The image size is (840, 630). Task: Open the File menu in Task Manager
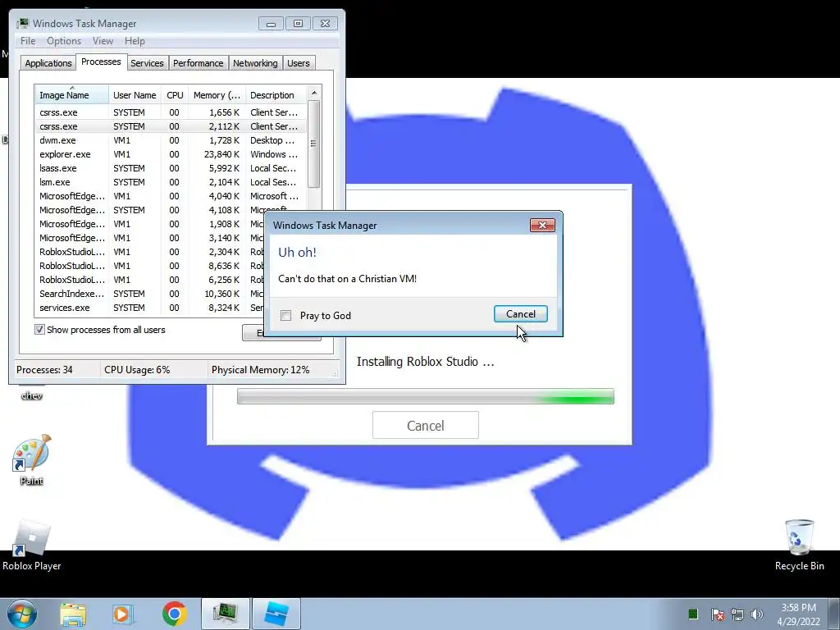coord(28,41)
